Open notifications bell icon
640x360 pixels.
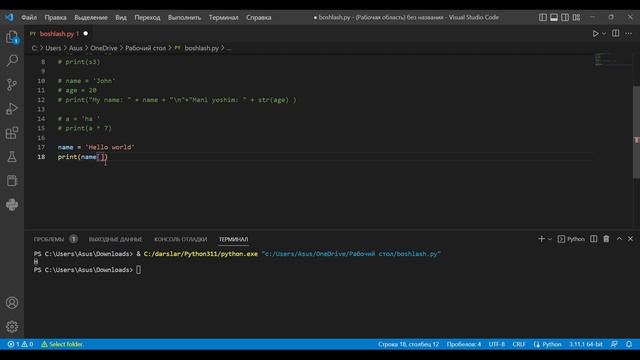click(x=629, y=344)
